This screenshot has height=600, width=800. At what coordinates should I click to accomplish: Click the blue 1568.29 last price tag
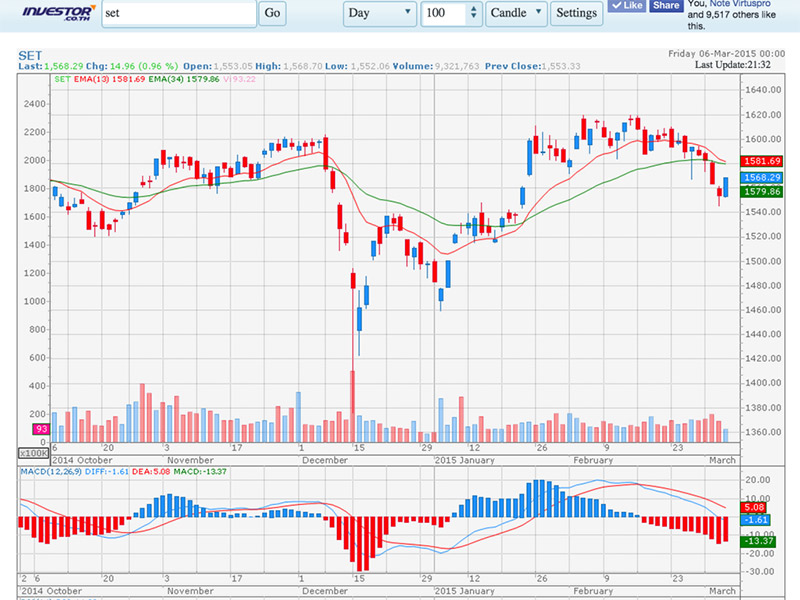tap(761, 178)
